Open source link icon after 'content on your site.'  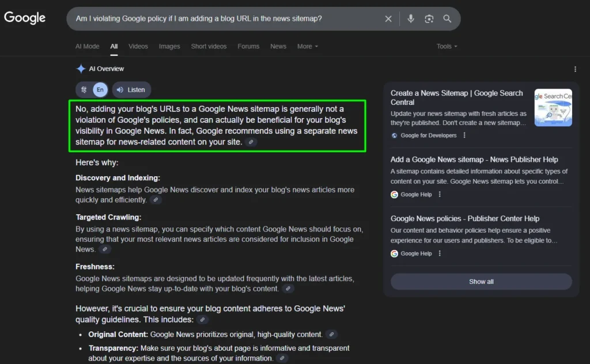tap(251, 142)
